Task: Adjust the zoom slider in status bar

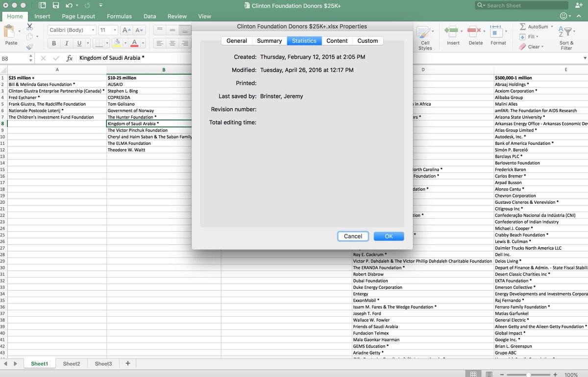Action: point(528,375)
